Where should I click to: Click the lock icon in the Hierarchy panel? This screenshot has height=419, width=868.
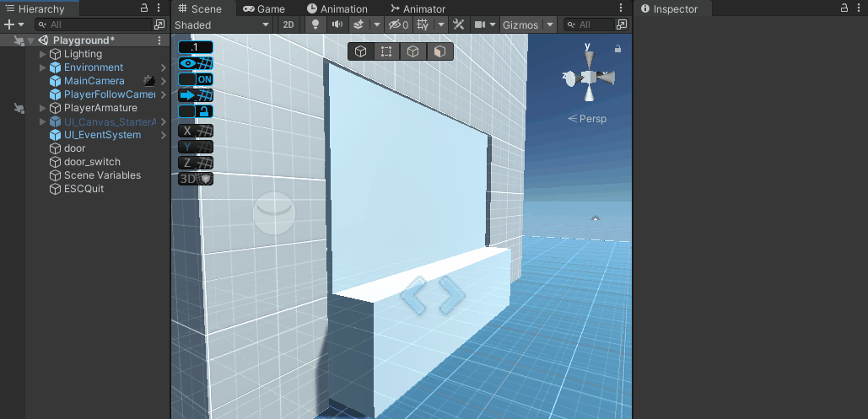click(144, 8)
